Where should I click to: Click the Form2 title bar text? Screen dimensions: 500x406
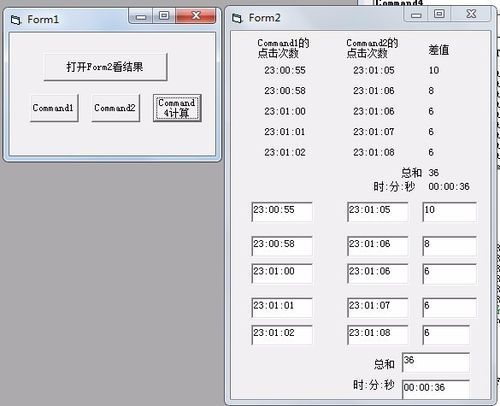point(265,18)
